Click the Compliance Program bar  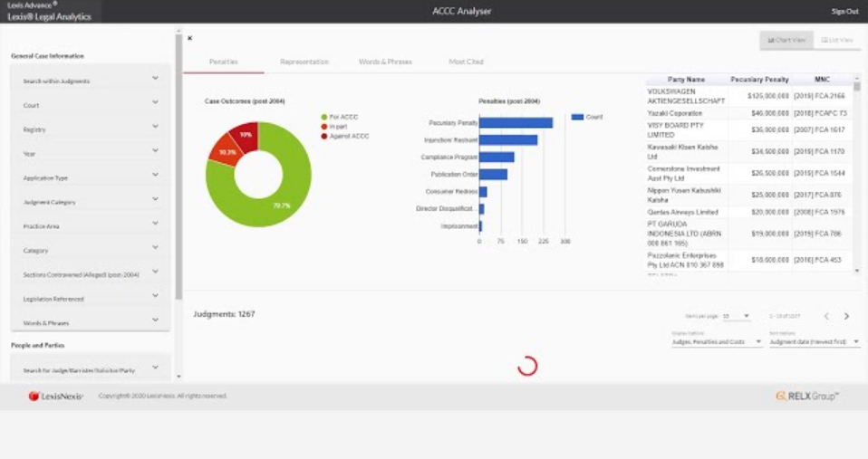coord(497,157)
